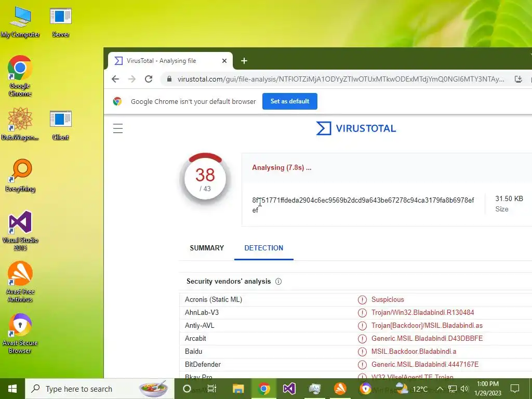Image resolution: width=532 pixels, height=399 pixels.
Task: Open Task View on taskbar
Action: pyautogui.click(x=212, y=389)
